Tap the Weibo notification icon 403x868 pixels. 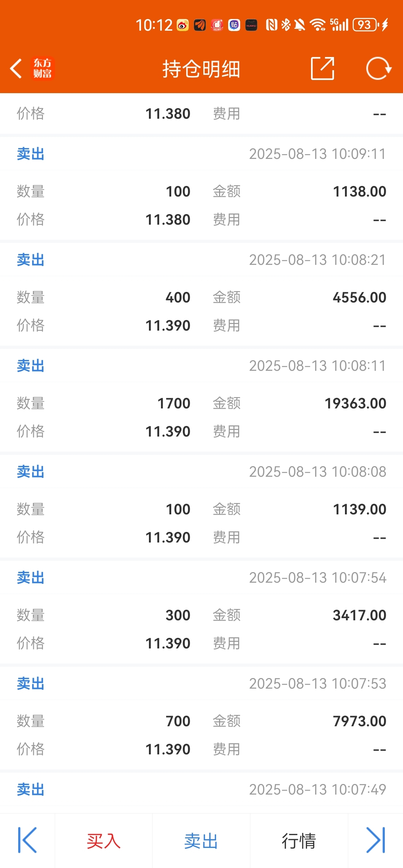(183, 25)
